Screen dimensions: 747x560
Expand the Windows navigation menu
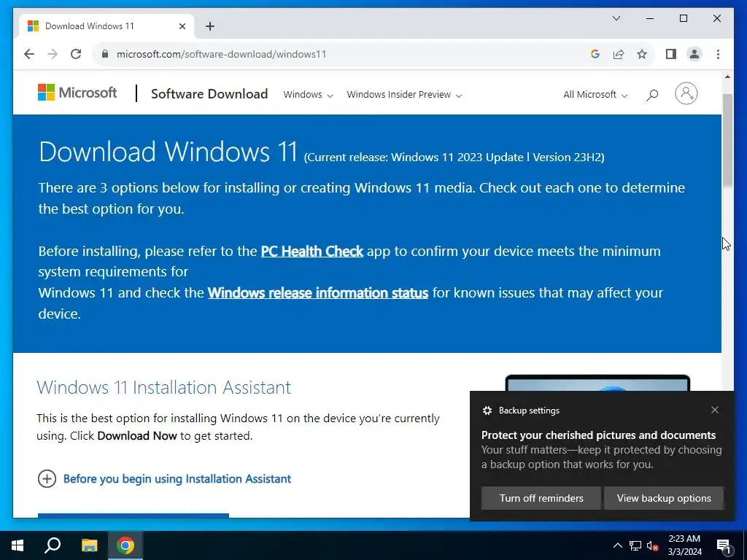click(308, 94)
